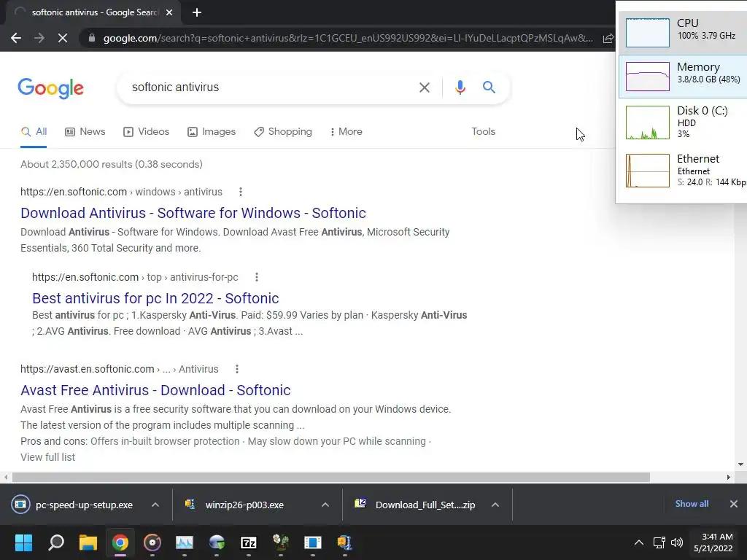Screen dimensions: 747x560
Task: Open options for avast.en.softonic.com result
Action: tap(237, 369)
